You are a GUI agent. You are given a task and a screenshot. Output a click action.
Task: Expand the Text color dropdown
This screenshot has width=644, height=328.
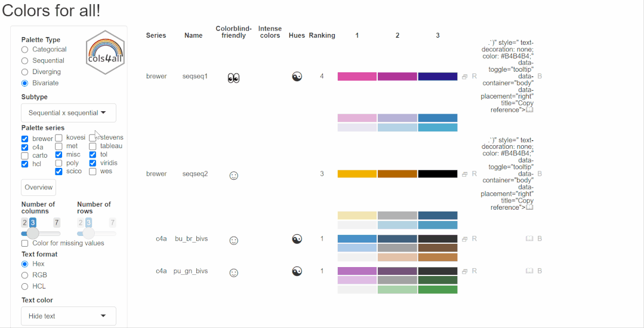69,316
